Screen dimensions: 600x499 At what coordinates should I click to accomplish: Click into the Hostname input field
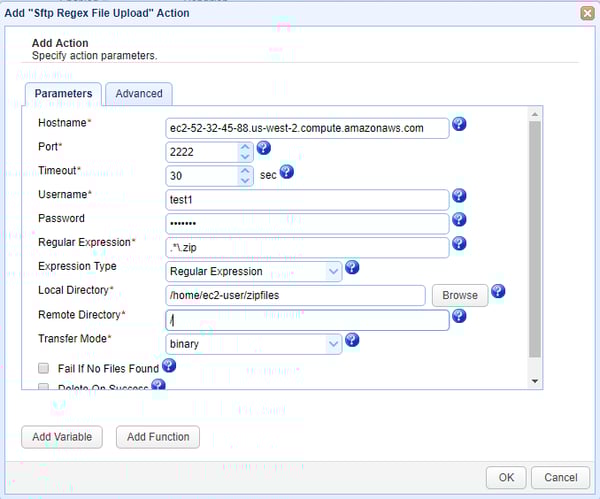pos(307,128)
